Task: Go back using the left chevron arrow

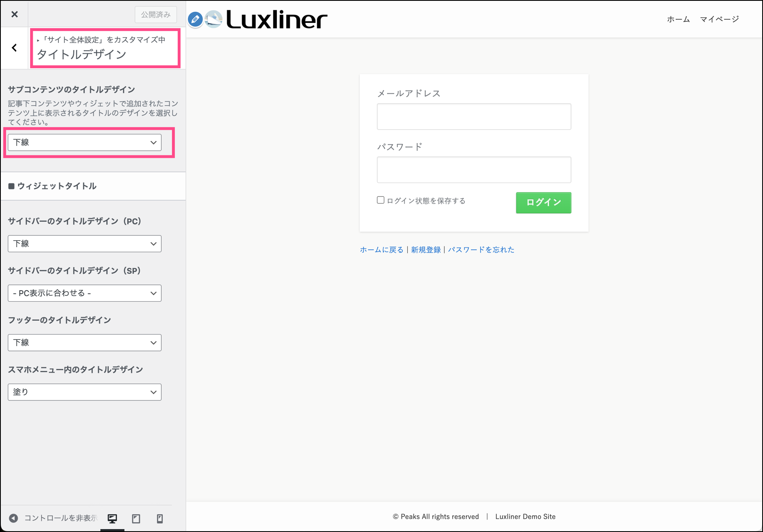Action: pos(15,48)
